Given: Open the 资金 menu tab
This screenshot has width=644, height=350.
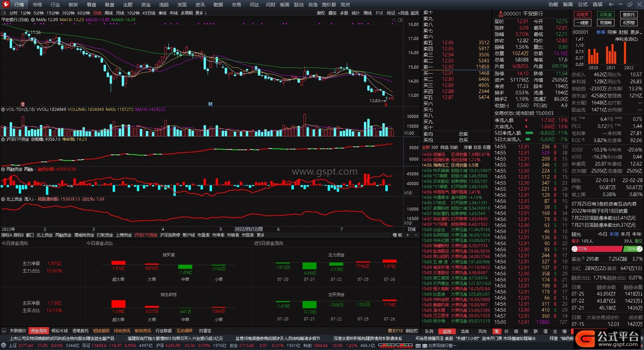Looking at the screenshot, I should coord(146,5).
